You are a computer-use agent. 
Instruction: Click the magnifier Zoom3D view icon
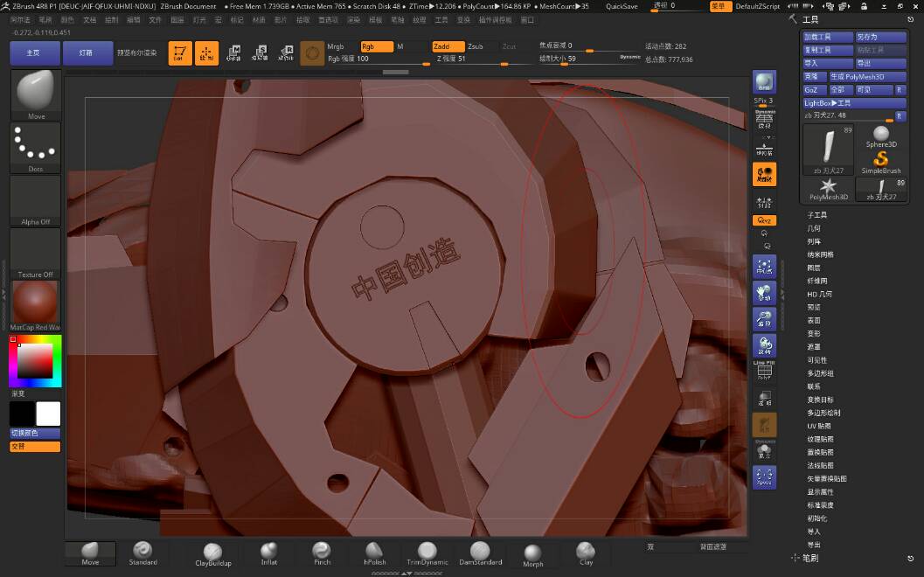[x=764, y=319]
